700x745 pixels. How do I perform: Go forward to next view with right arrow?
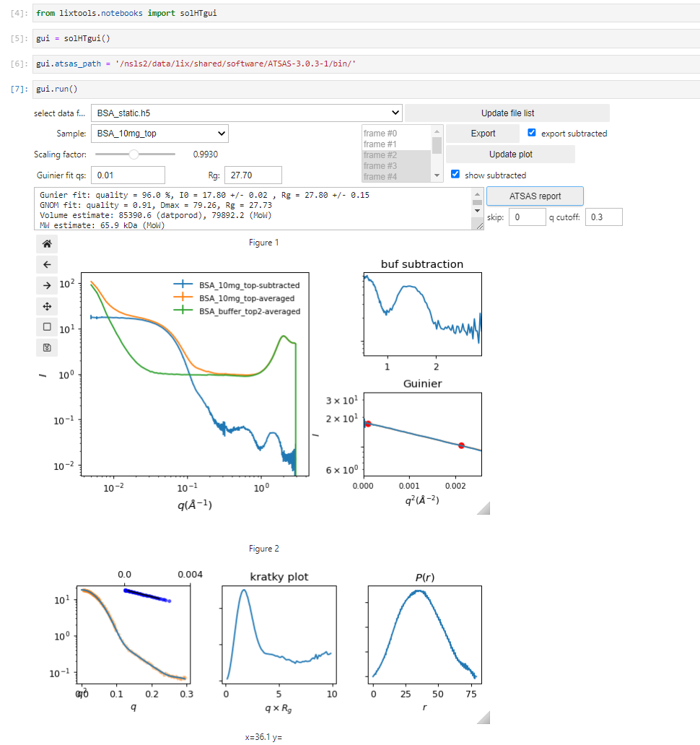coord(47,286)
